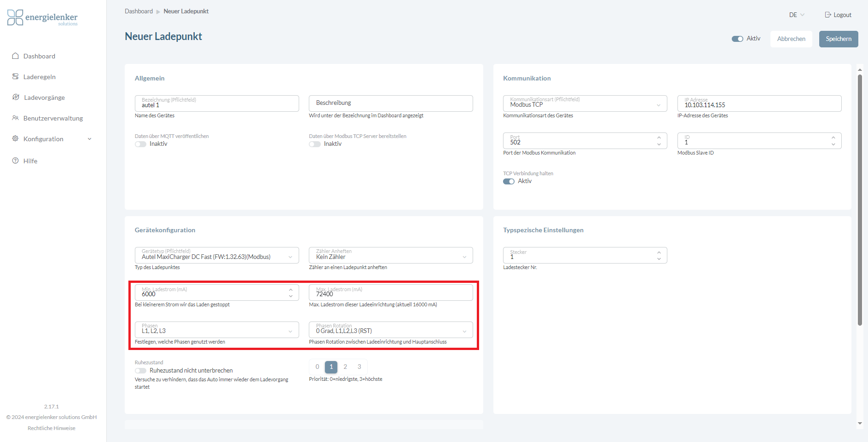Click the Logout icon at top right

pyautogui.click(x=827, y=15)
